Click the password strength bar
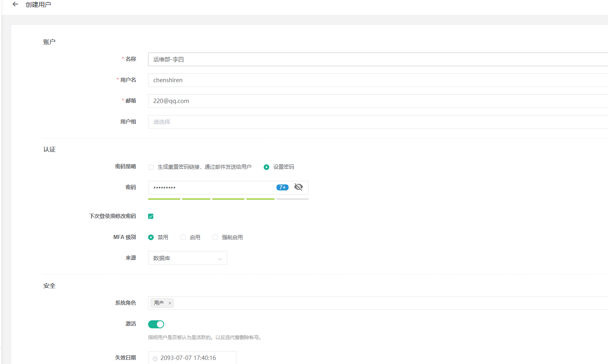 [228, 199]
